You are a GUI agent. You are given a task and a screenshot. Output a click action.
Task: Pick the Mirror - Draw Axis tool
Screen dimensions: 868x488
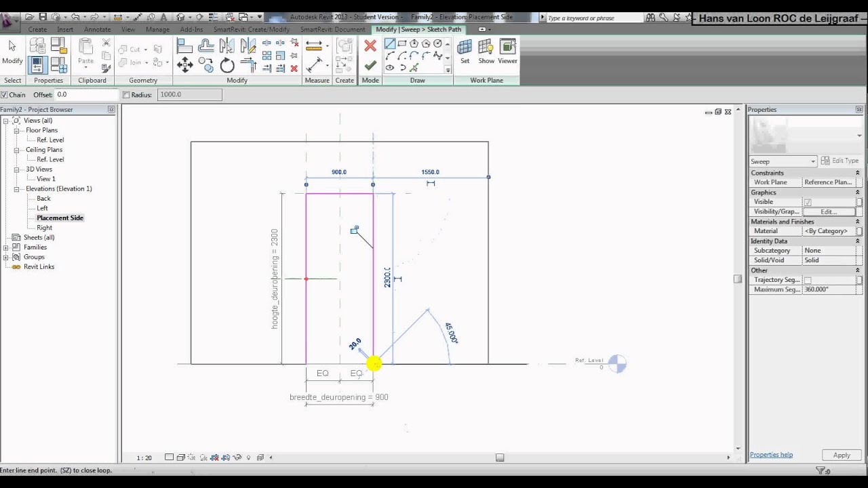pyautogui.click(x=248, y=45)
